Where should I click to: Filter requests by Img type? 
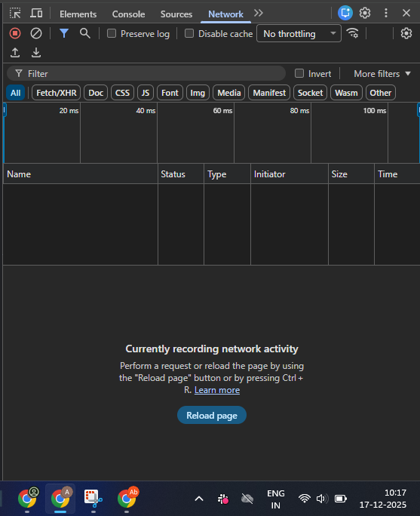(198, 93)
